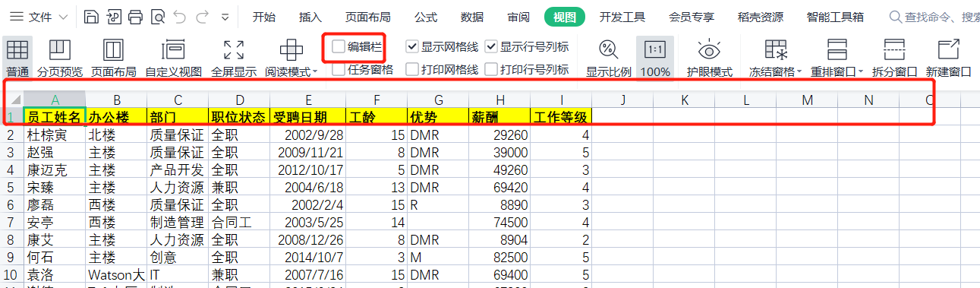The width and height of the screenshot is (980, 288).
Task: Click cell containing 杜棕寅
Action: point(55,135)
